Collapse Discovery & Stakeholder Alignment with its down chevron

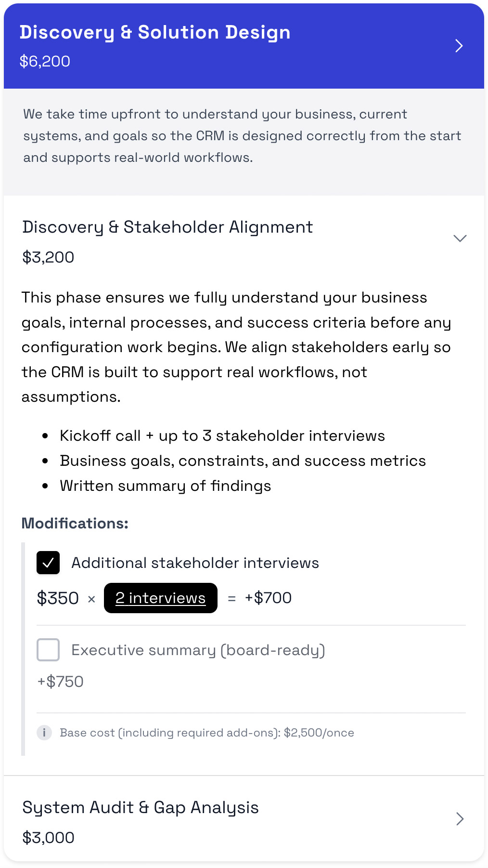click(460, 238)
